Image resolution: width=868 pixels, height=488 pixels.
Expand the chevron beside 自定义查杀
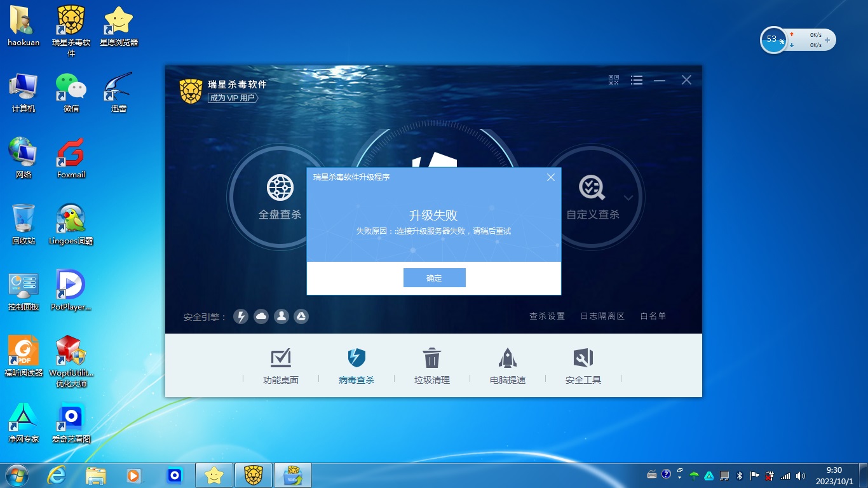(628, 198)
